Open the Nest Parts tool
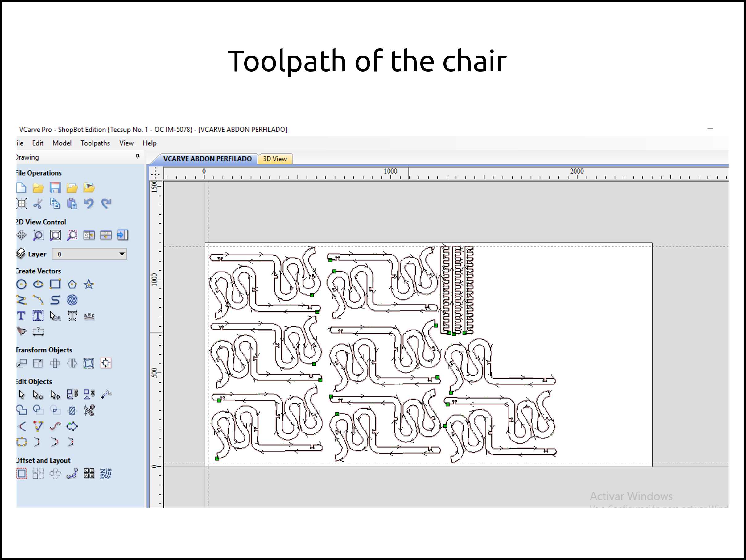The height and width of the screenshot is (560, 746). coord(105,474)
